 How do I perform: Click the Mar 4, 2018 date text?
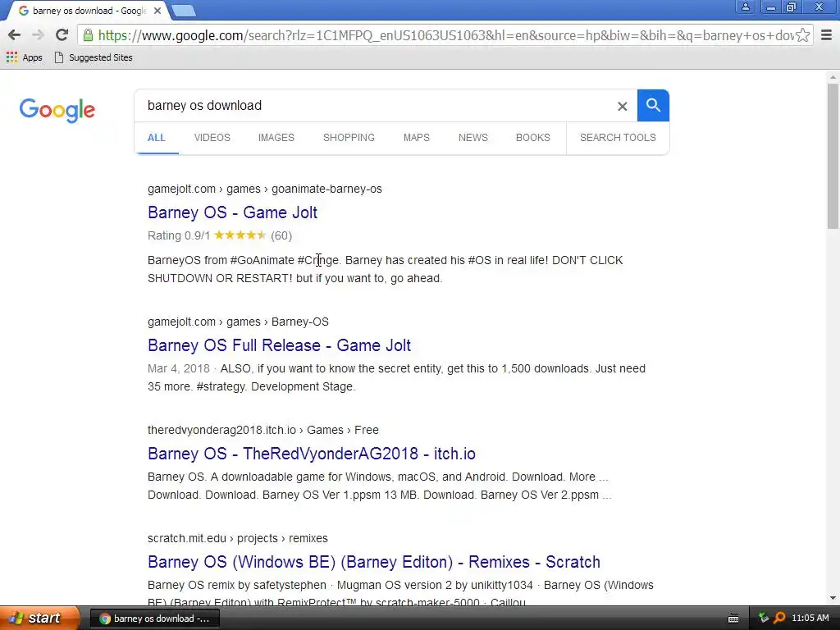pyautogui.click(x=178, y=368)
